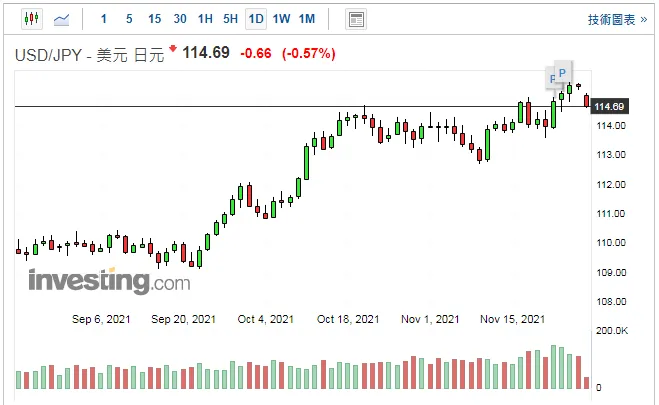The width and height of the screenshot is (659, 405).
Task: Select the 30 minute timeframe
Action: [180, 19]
